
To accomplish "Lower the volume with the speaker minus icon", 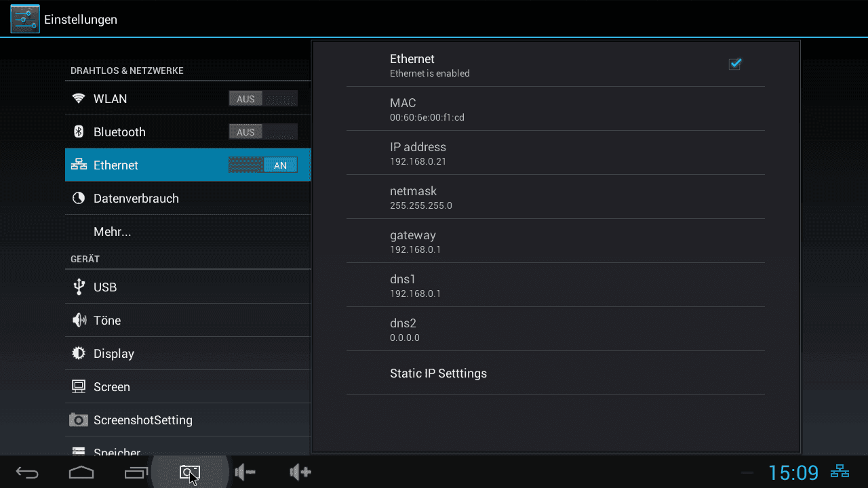I will tap(245, 472).
